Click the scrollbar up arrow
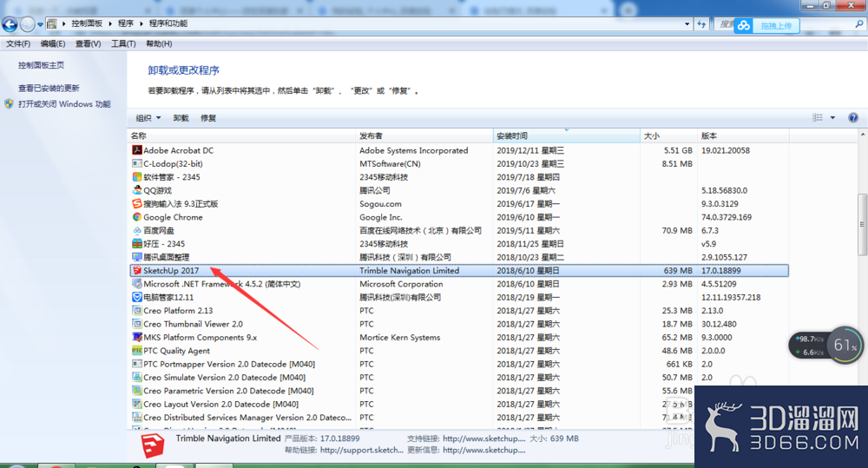The width and height of the screenshot is (868, 468). 863,135
